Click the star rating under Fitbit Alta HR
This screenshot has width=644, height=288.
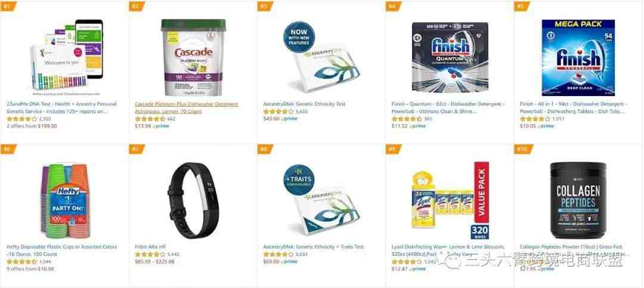[150, 255]
